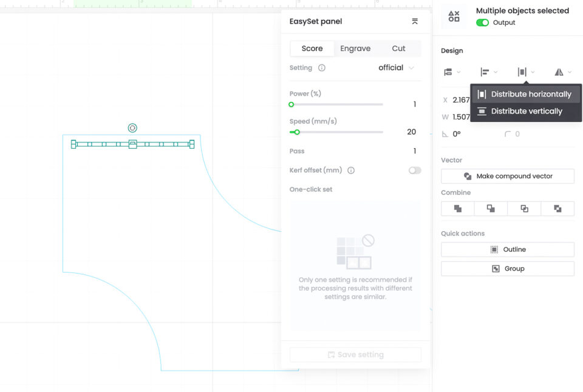This screenshot has height=392, width=583.
Task: Click the unite combine icon
Action: pyautogui.click(x=458, y=209)
